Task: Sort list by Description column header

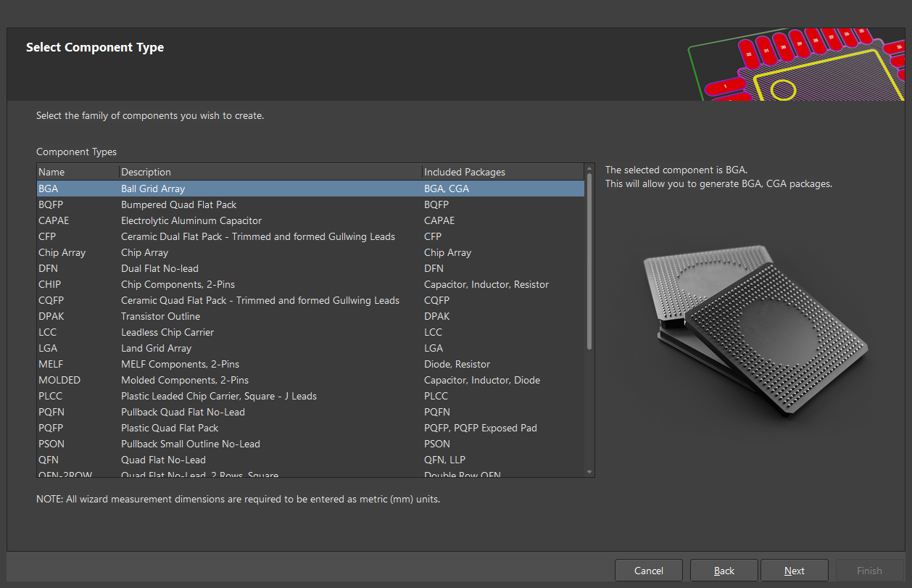Action: [x=270, y=172]
